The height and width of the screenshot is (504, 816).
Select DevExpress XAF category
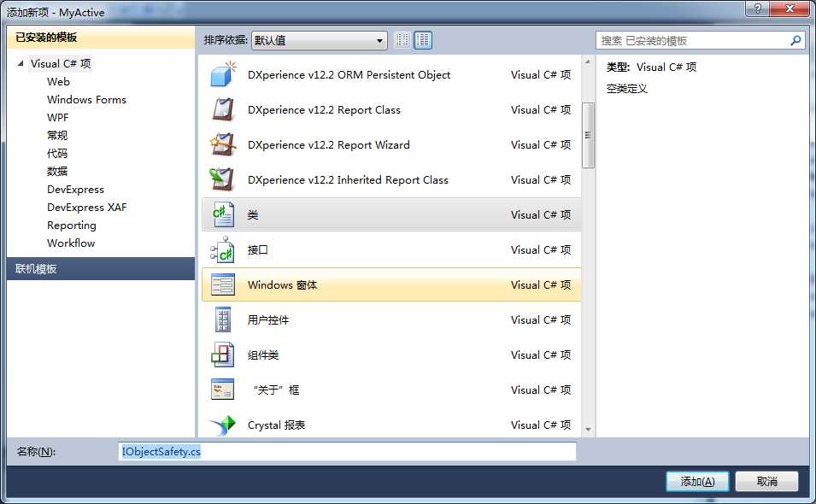coord(87,207)
